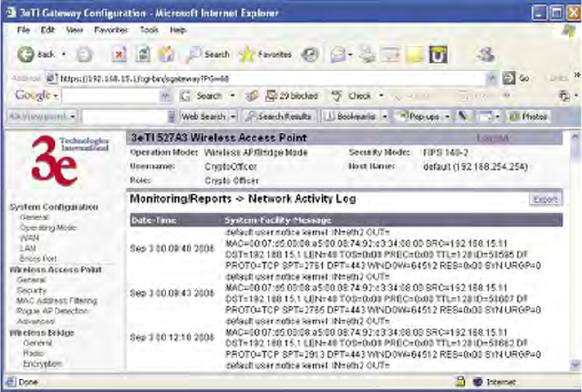Open the Tools menu
The height and width of the screenshot is (392, 582).
click(150, 30)
